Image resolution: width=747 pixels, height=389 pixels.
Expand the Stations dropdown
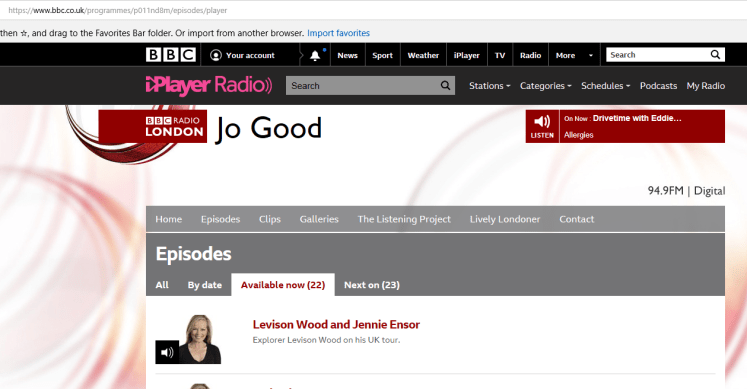(x=489, y=86)
